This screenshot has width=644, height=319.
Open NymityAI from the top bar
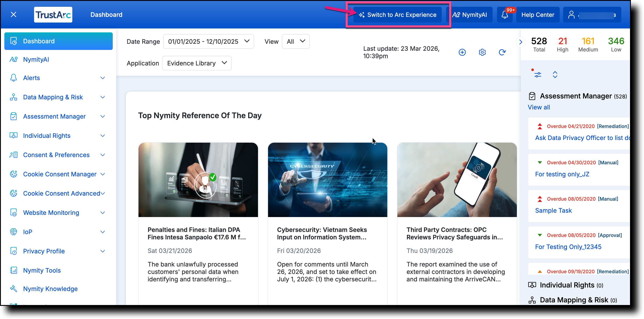[x=469, y=15]
